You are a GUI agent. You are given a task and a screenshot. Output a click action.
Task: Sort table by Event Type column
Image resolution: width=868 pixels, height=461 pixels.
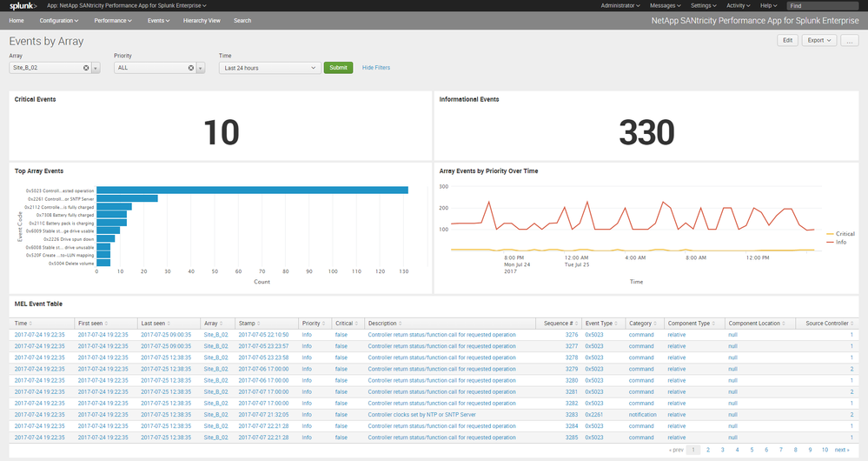[598, 324]
